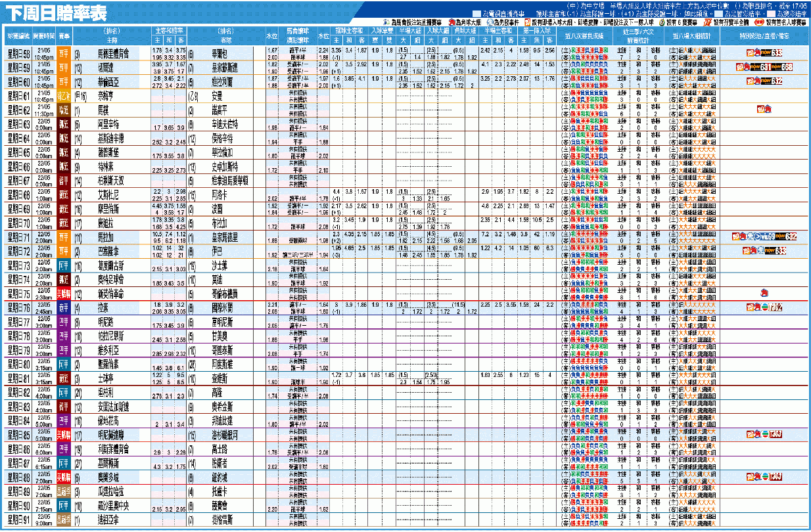Click the broadcast channel icon in row 星期日58
This screenshot has width=811, height=532.
[764, 53]
